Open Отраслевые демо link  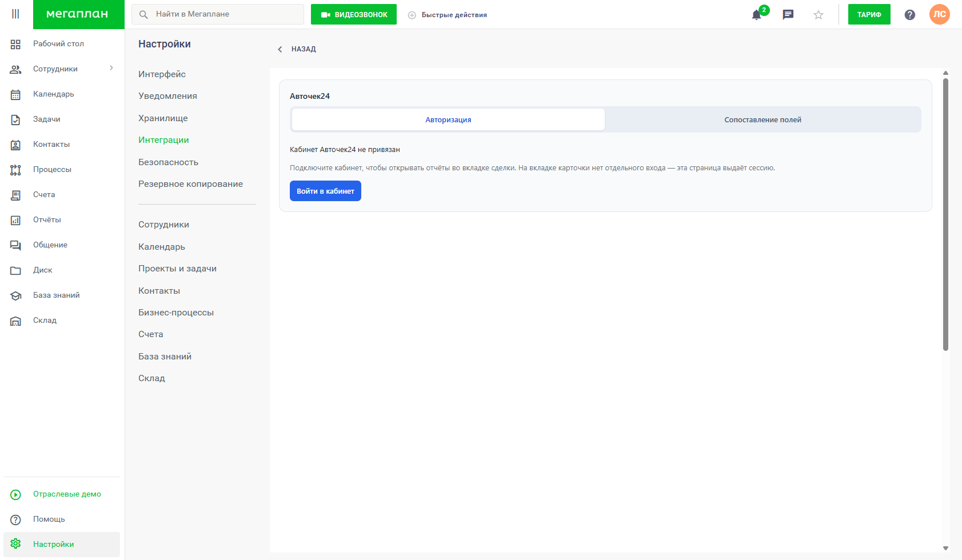pos(67,494)
